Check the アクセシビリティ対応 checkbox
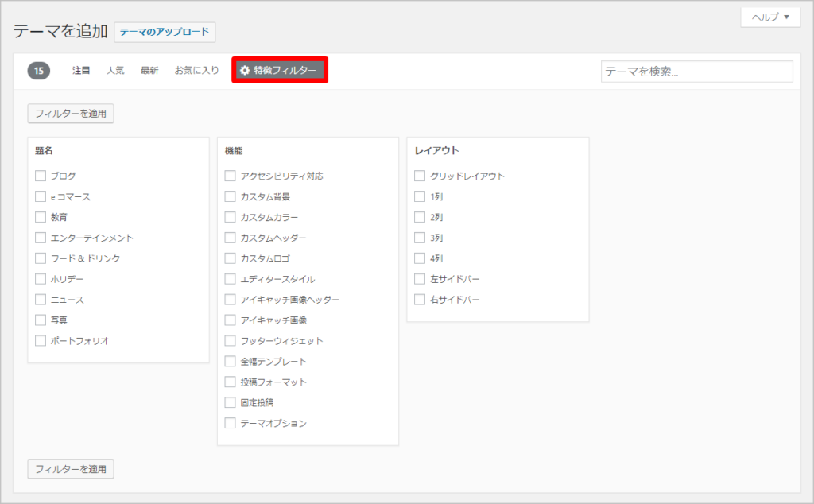The height and width of the screenshot is (504, 814). click(x=231, y=176)
